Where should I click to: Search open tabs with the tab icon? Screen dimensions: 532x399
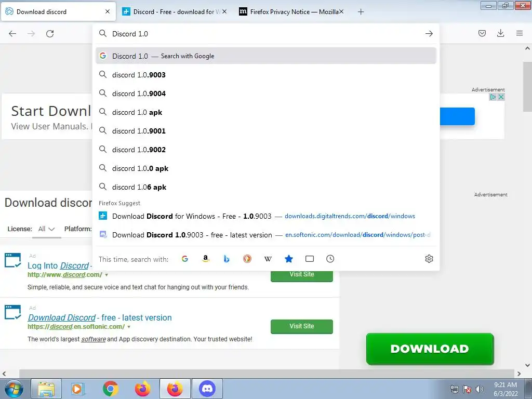(x=310, y=259)
